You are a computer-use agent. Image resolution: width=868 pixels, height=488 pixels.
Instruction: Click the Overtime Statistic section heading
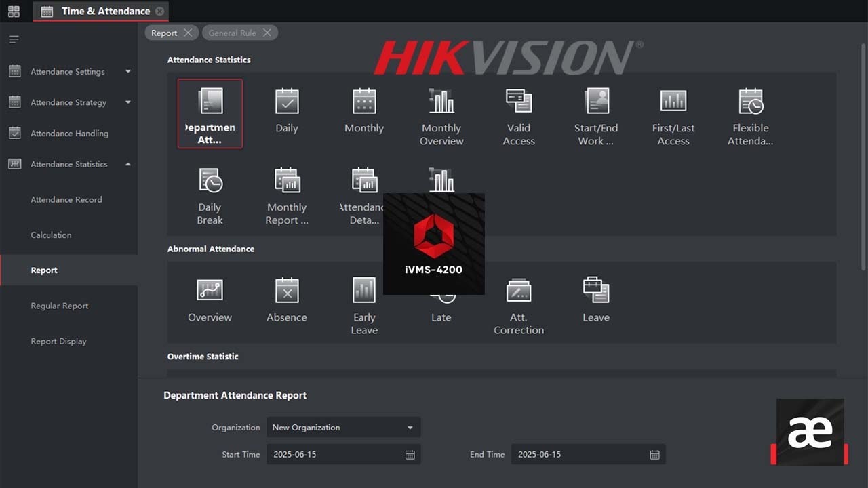pyautogui.click(x=203, y=357)
